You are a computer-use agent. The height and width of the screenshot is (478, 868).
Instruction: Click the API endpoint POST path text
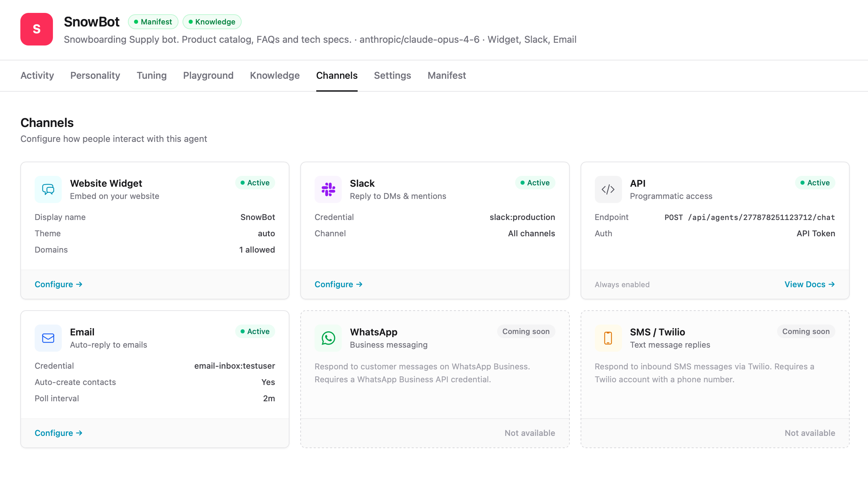pyautogui.click(x=749, y=217)
